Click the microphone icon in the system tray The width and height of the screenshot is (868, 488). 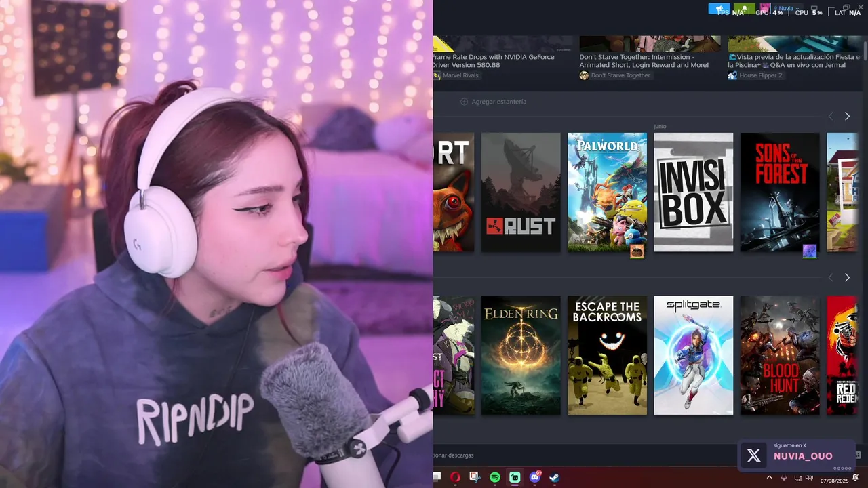(784, 478)
